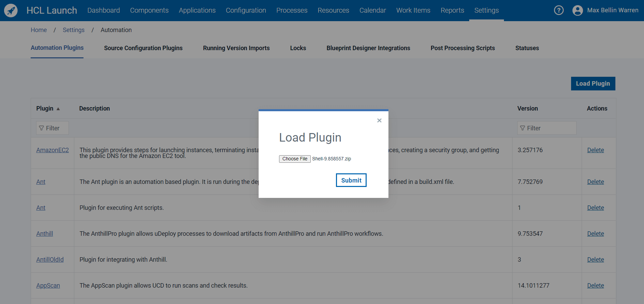Image resolution: width=644 pixels, height=304 pixels.
Task: Open the Settings menu
Action: click(x=487, y=10)
